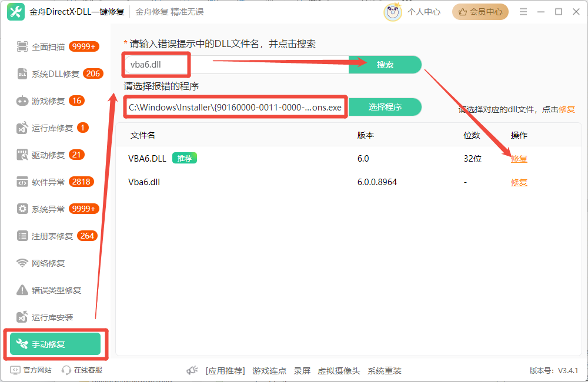The height and width of the screenshot is (382, 588).
Task: Select 运行库安装 in sidebar
Action: 55,317
